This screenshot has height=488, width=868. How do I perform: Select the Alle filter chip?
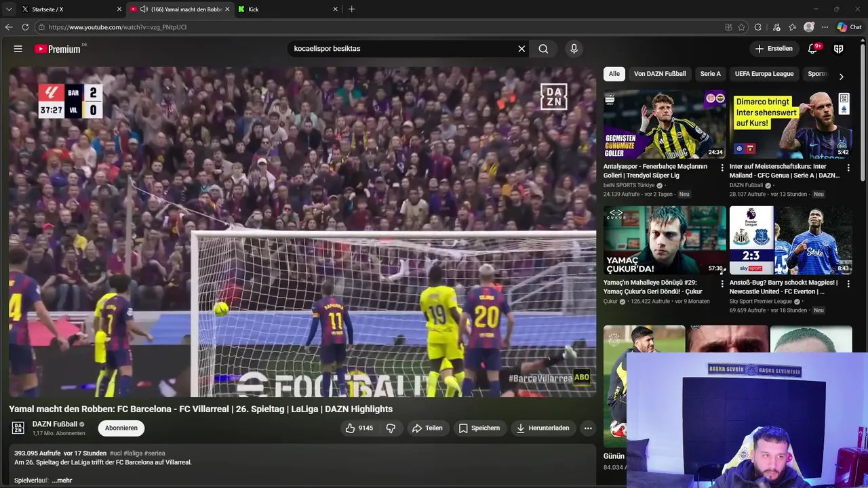(614, 74)
